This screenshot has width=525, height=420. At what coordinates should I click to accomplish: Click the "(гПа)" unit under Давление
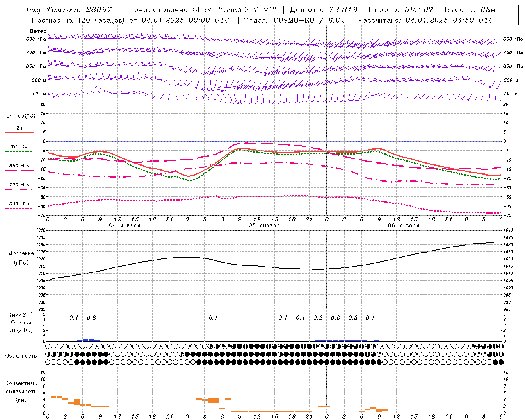coord(21,263)
